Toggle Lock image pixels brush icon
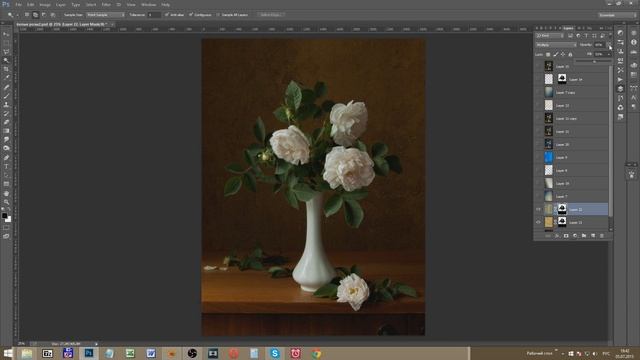This screenshot has width=640, height=360. [x=556, y=54]
